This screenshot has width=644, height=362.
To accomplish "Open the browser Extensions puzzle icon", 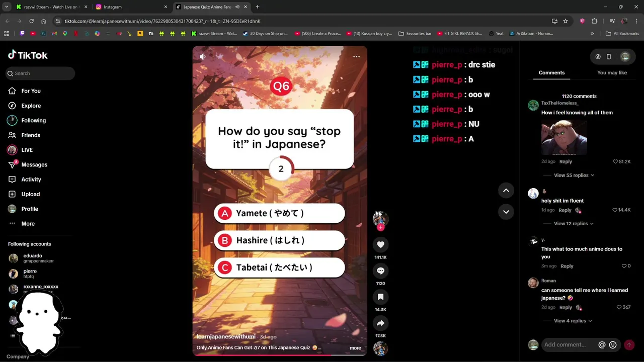I will (x=594, y=21).
